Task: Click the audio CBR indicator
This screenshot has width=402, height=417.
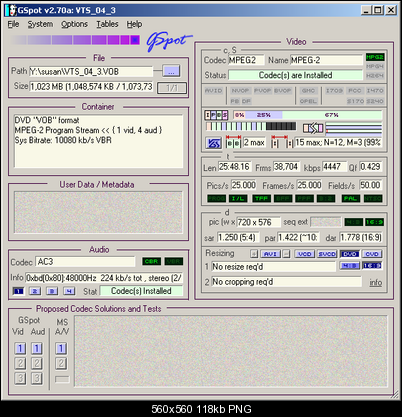Action: (x=152, y=261)
